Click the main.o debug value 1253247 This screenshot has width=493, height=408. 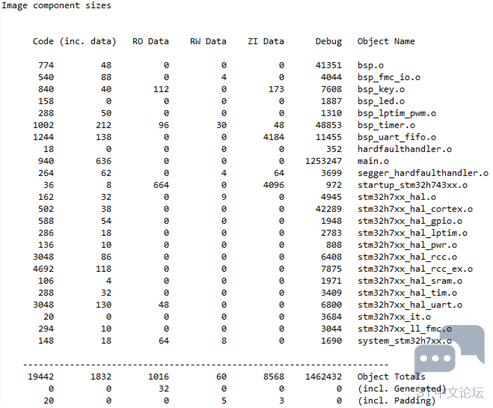click(324, 161)
